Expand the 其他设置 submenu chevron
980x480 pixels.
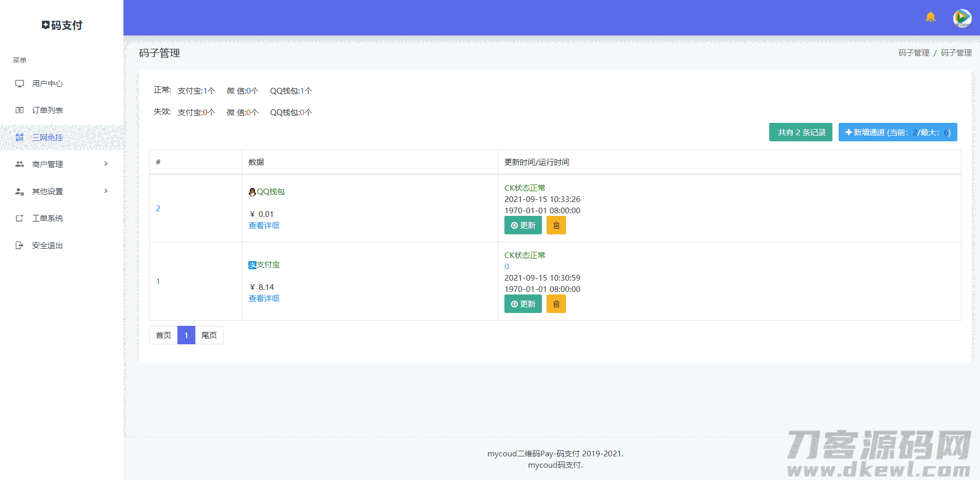[x=105, y=191]
